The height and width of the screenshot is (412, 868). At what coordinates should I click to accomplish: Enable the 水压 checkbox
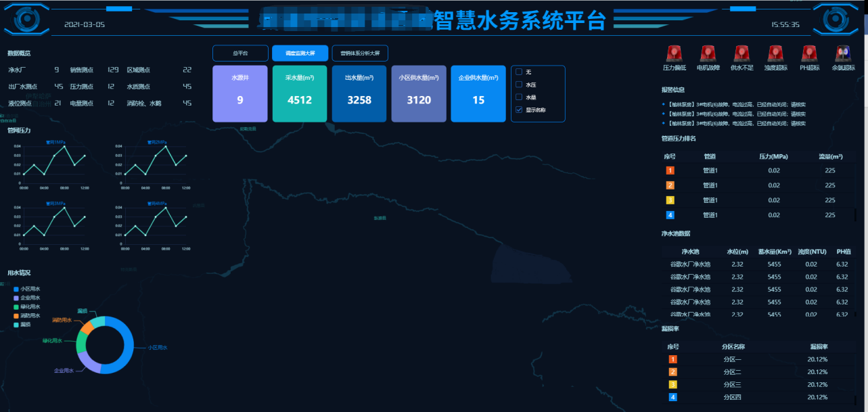[x=519, y=85]
